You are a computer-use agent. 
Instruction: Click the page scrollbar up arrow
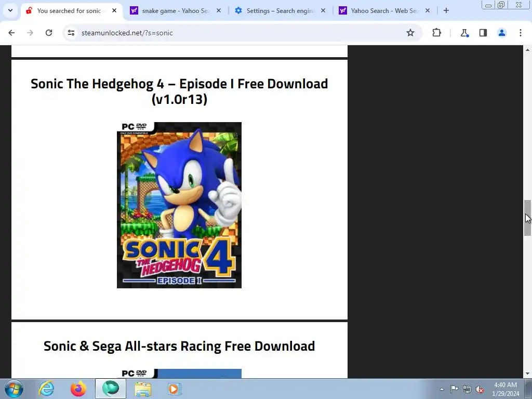[528, 50]
